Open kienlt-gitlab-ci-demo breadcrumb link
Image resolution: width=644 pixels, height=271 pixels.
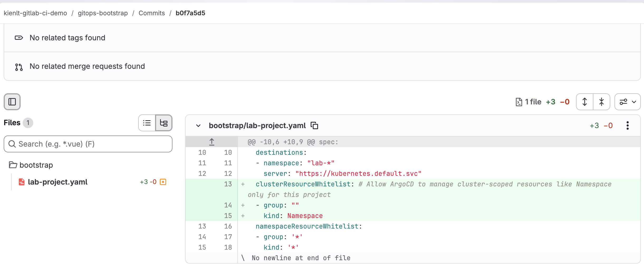click(x=35, y=13)
